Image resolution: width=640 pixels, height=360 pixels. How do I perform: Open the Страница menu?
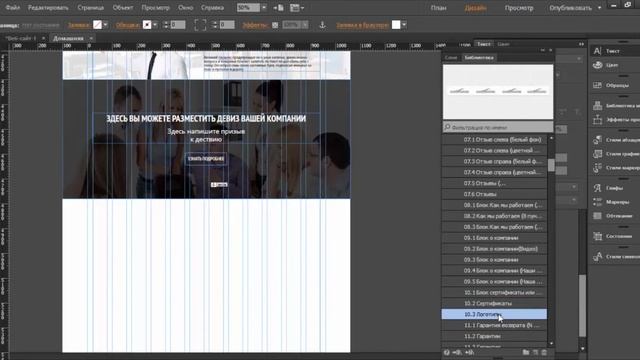click(x=91, y=8)
